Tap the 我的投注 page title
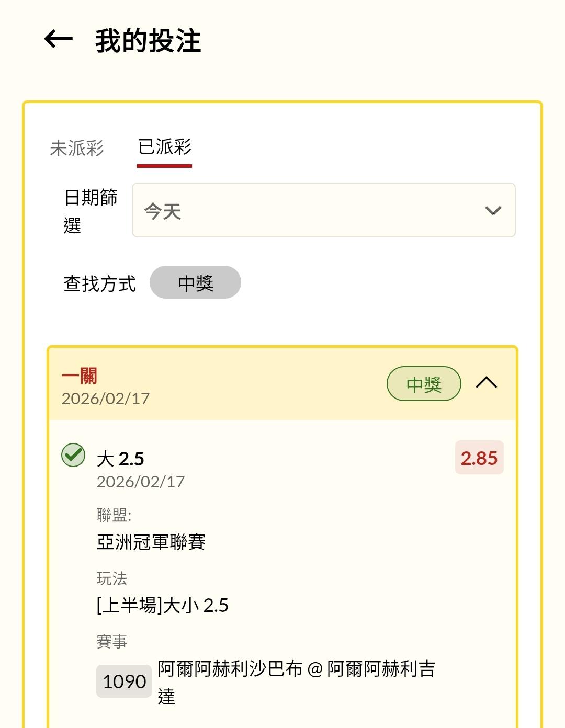Screen dimensions: 565x728 tap(148, 41)
